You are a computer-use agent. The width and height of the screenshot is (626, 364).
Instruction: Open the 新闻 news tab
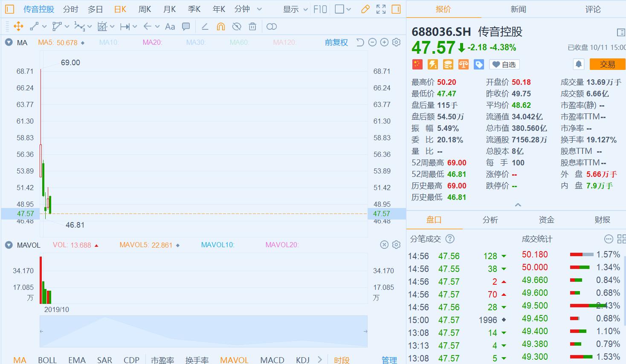pyautogui.click(x=518, y=9)
